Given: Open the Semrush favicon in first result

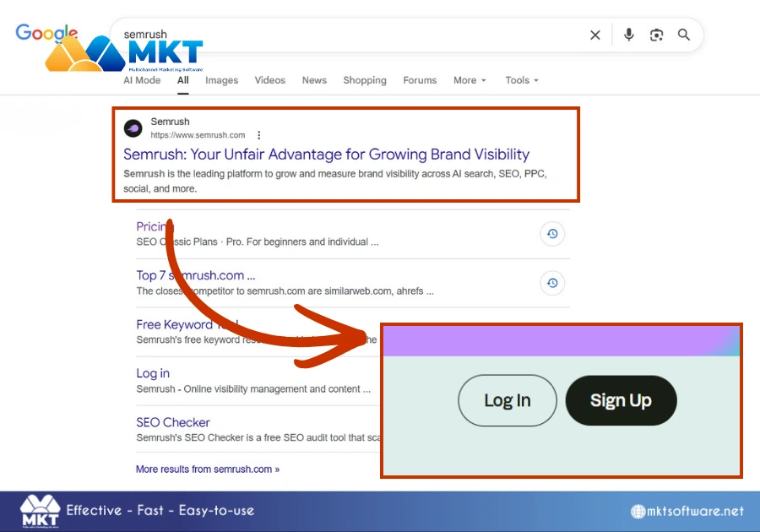Looking at the screenshot, I should tap(133, 128).
